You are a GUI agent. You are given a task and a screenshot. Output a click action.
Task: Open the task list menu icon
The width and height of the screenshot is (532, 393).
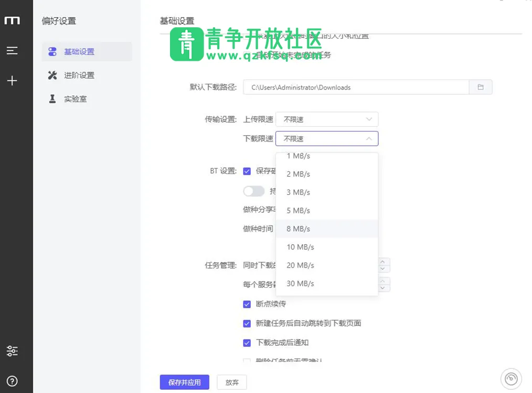point(12,51)
